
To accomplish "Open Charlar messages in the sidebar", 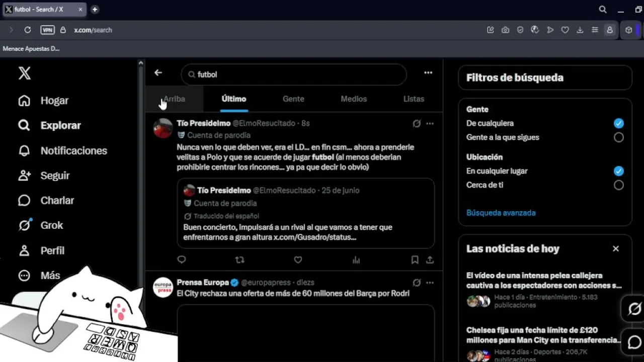I will coord(46,201).
